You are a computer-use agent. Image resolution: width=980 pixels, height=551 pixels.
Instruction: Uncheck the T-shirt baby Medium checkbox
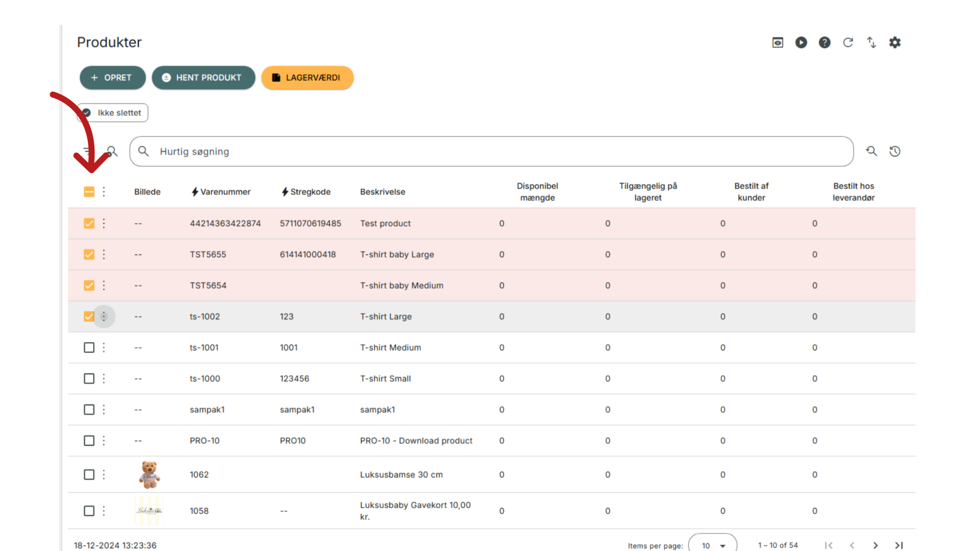click(89, 286)
